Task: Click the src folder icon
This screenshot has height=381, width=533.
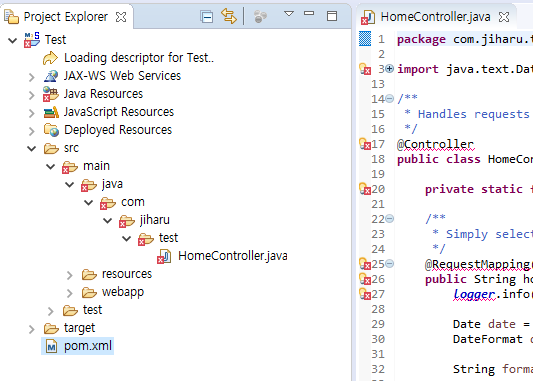Action: [51, 148]
